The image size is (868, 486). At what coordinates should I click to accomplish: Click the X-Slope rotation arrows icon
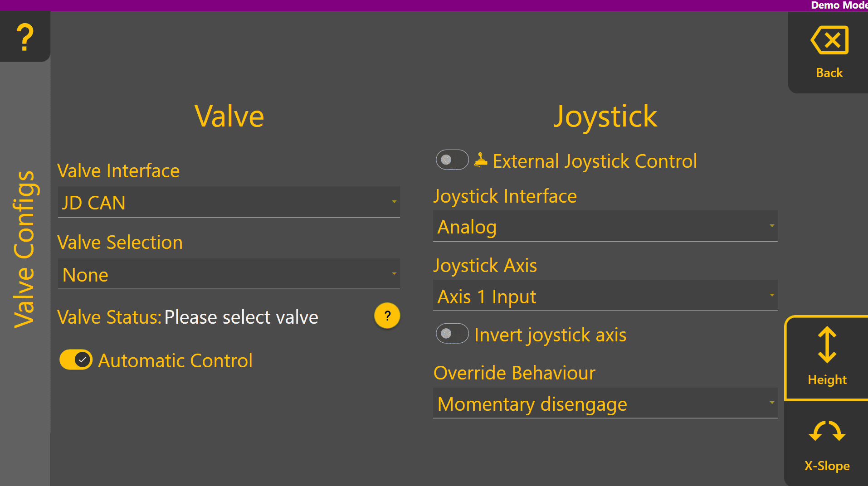(827, 431)
